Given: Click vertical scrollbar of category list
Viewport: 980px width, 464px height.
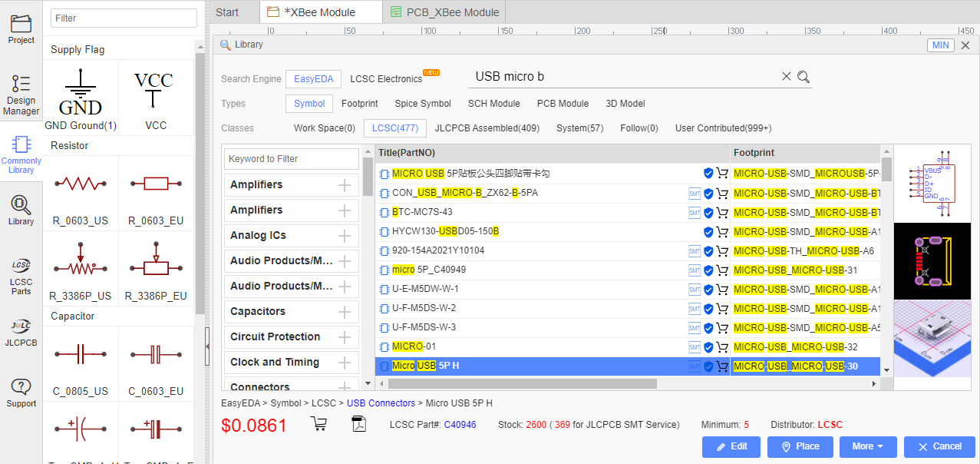Looking at the screenshot, I should [x=368, y=176].
